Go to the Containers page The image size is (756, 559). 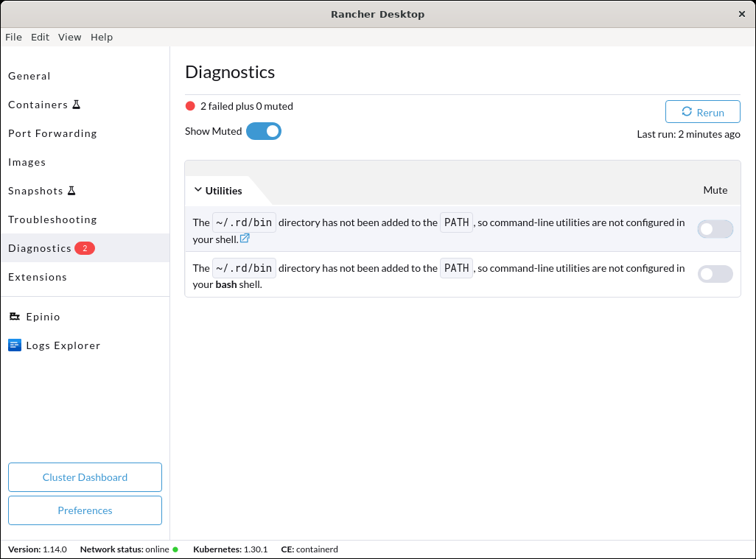pos(85,105)
